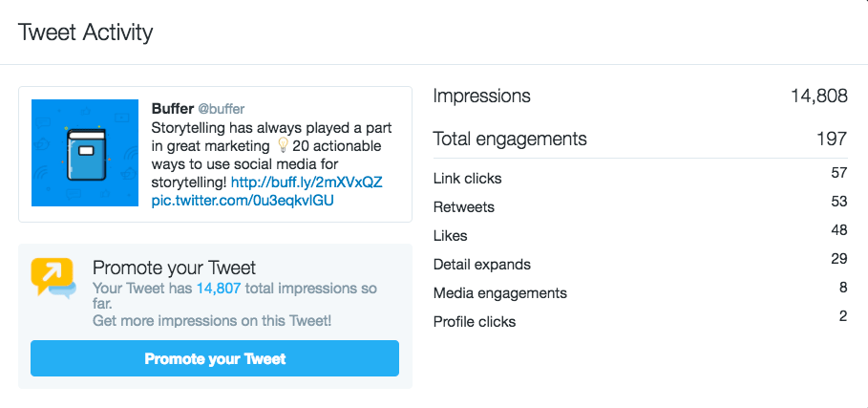Click the 14,807 impressions link
The width and height of the screenshot is (868, 408).
pos(219,289)
